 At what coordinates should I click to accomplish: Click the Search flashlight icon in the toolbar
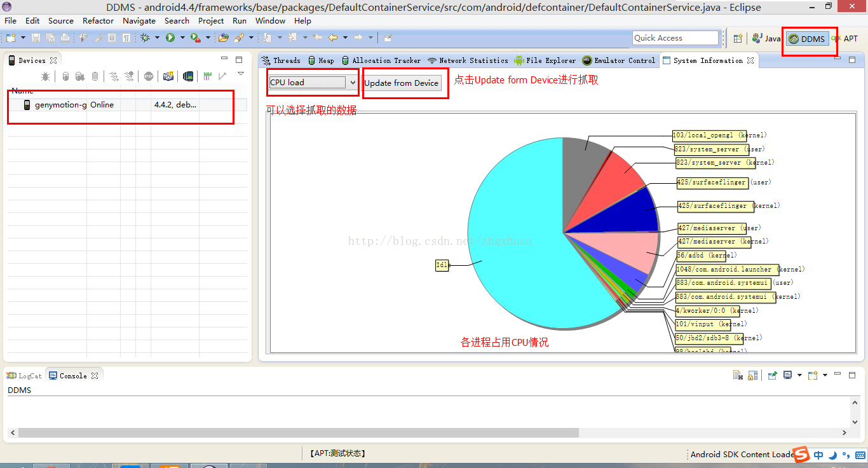[239, 38]
